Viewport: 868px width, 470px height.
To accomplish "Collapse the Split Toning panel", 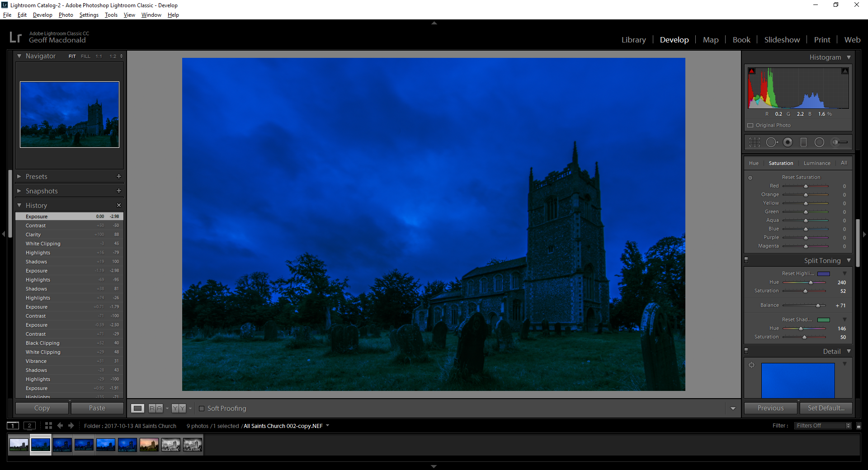I will (849, 261).
